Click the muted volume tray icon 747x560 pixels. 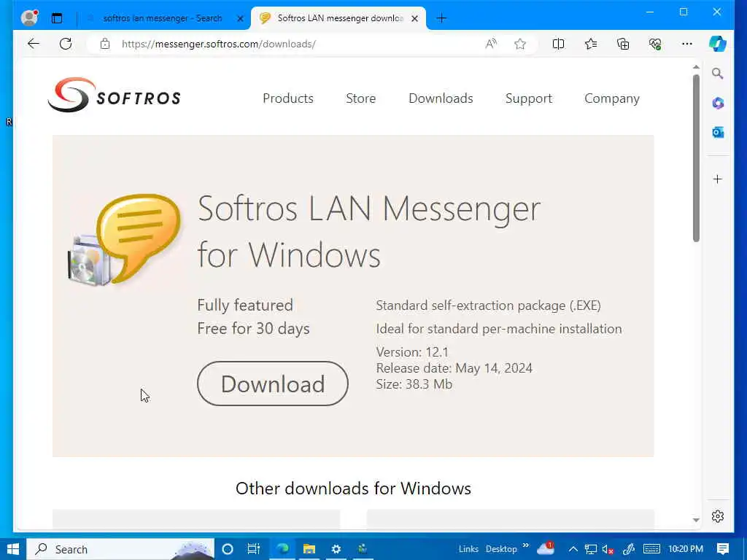[608, 550]
